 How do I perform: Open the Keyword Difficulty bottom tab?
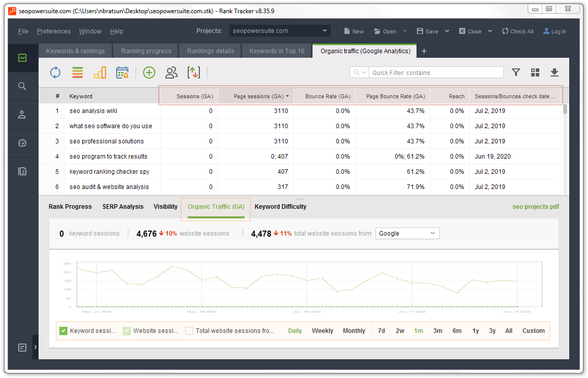(281, 207)
